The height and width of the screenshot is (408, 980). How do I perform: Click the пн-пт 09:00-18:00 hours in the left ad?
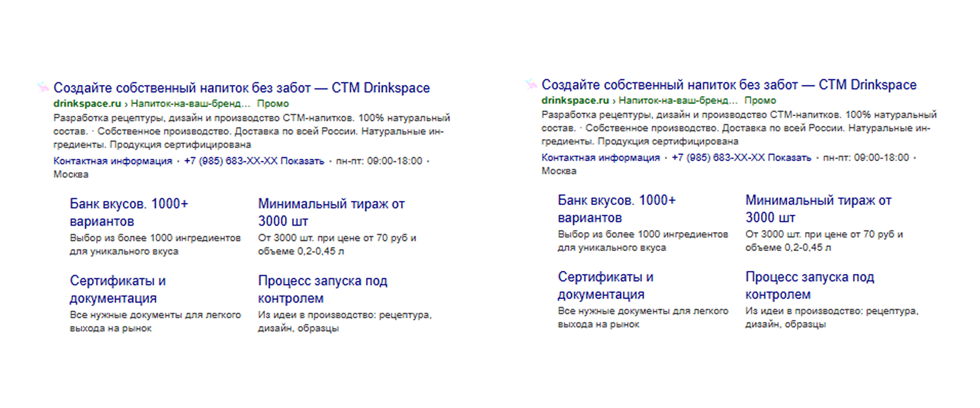[x=379, y=161]
